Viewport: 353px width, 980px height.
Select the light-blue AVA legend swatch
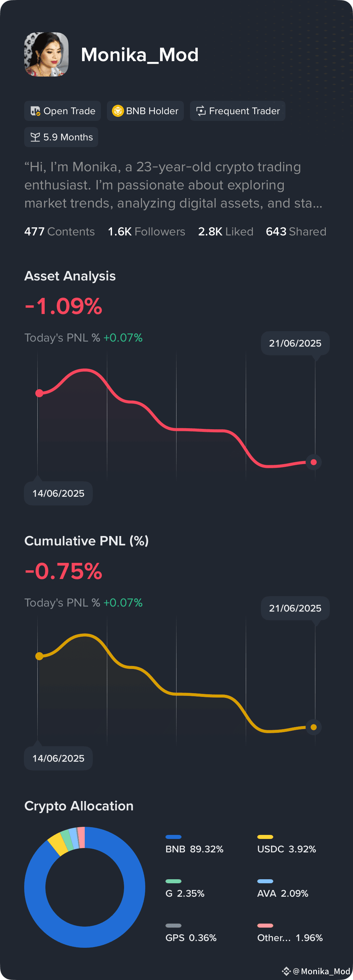265,881
